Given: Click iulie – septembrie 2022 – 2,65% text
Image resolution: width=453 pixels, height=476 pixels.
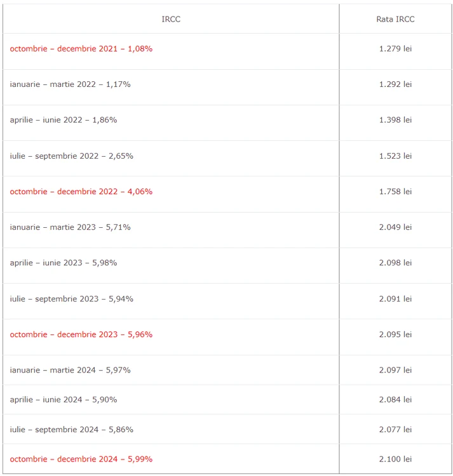Looking at the screenshot, I should (x=71, y=155).
